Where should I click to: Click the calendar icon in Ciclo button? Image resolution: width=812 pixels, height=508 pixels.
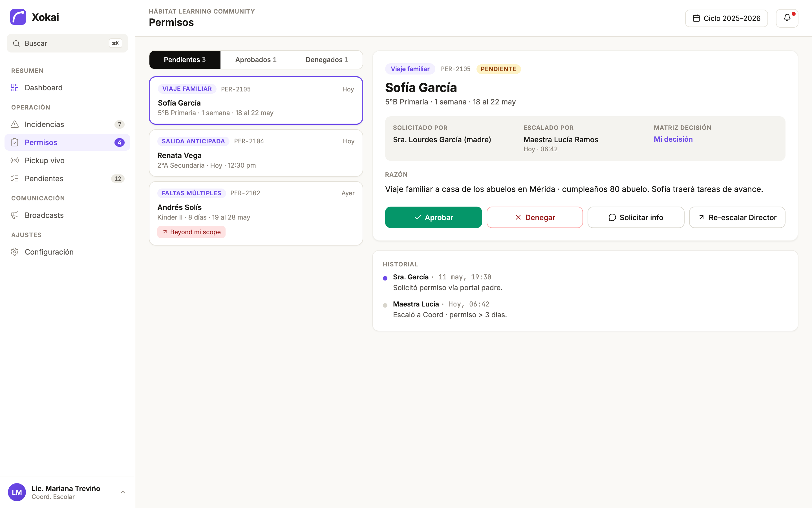(696, 18)
